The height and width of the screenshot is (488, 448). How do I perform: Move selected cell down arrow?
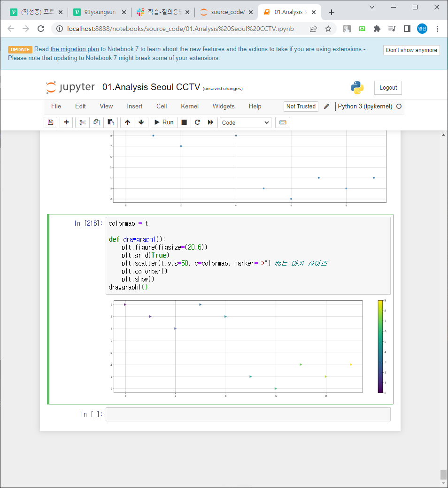[x=141, y=122]
